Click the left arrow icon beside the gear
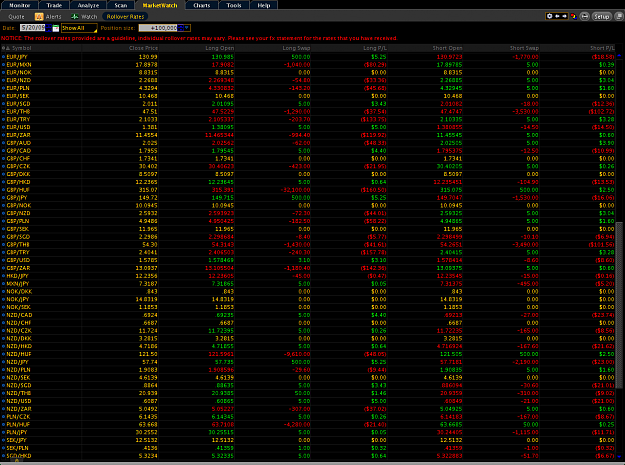 click(557, 16)
